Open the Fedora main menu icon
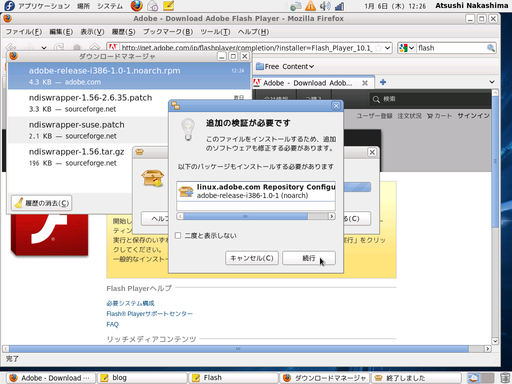 [9, 6]
